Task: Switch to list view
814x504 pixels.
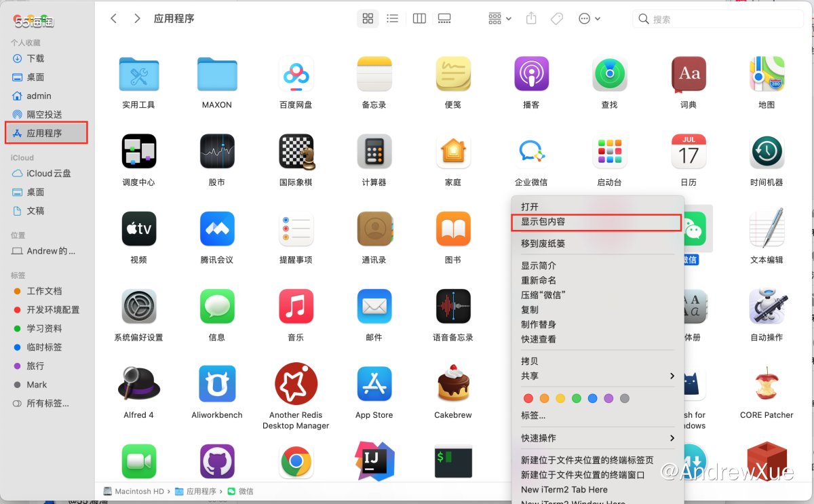Action: [392, 18]
